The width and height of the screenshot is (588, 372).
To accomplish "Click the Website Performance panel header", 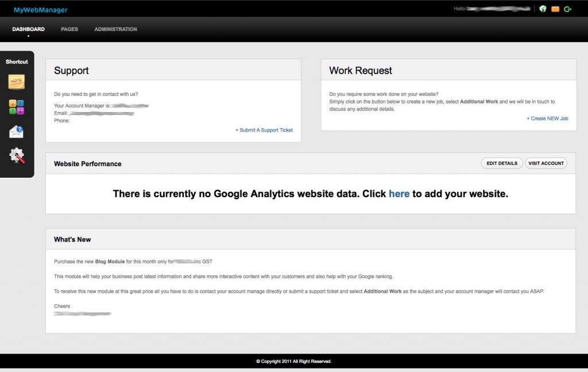I will (88, 164).
